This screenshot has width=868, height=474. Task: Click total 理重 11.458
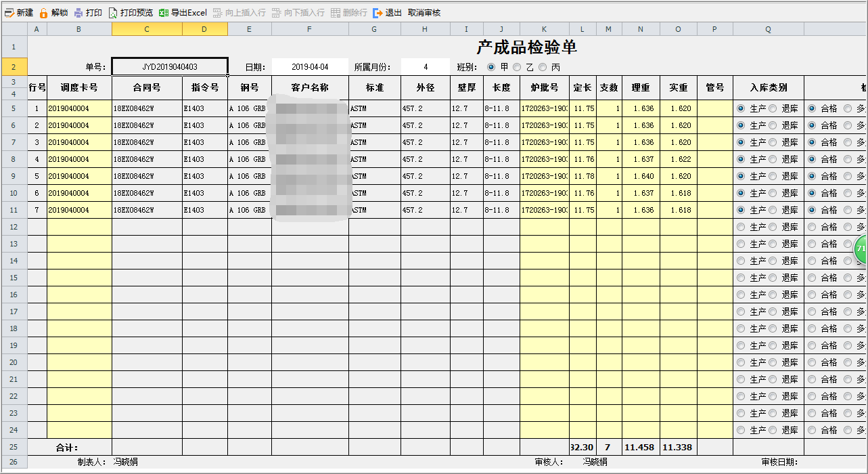pyautogui.click(x=641, y=447)
